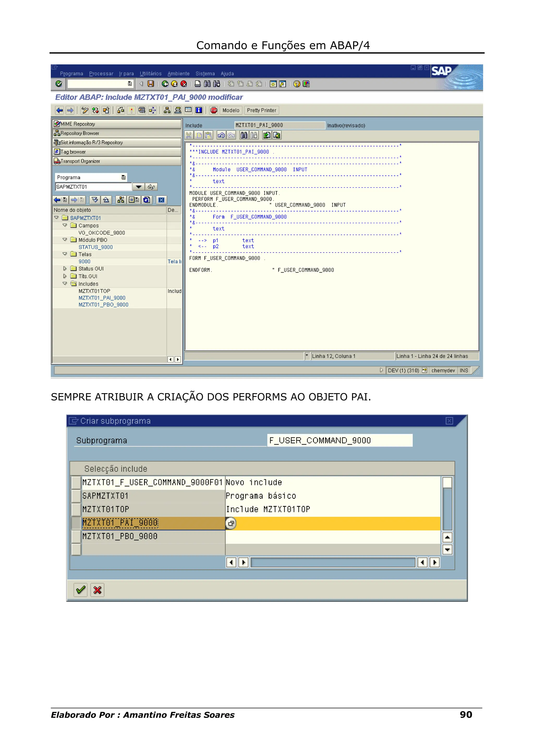The image size is (534, 756).
Task: Click the Pretty Printer button
Action: (x=261, y=110)
